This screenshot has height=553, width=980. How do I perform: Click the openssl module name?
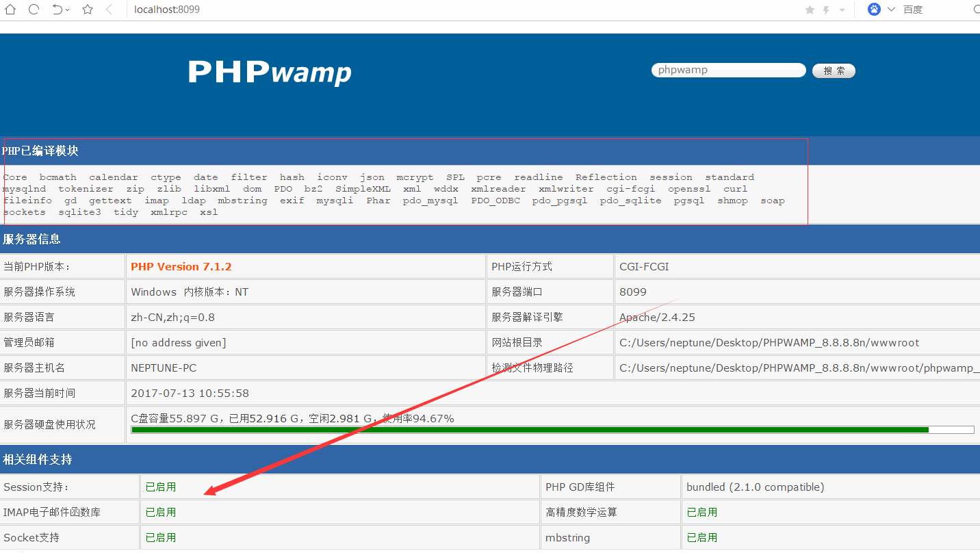pyautogui.click(x=689, y=189)
